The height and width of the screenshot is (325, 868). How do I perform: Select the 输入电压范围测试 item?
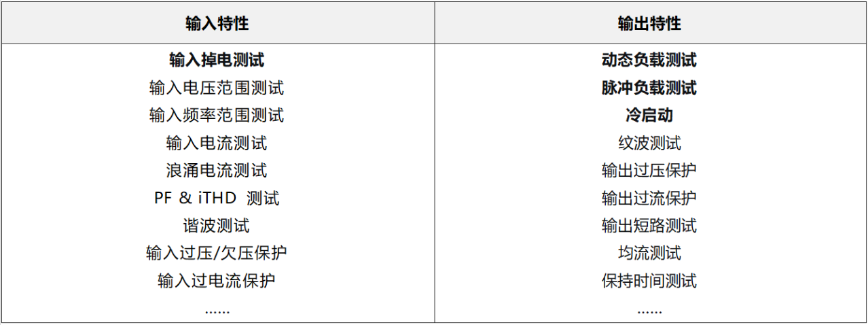pos(217,88)
